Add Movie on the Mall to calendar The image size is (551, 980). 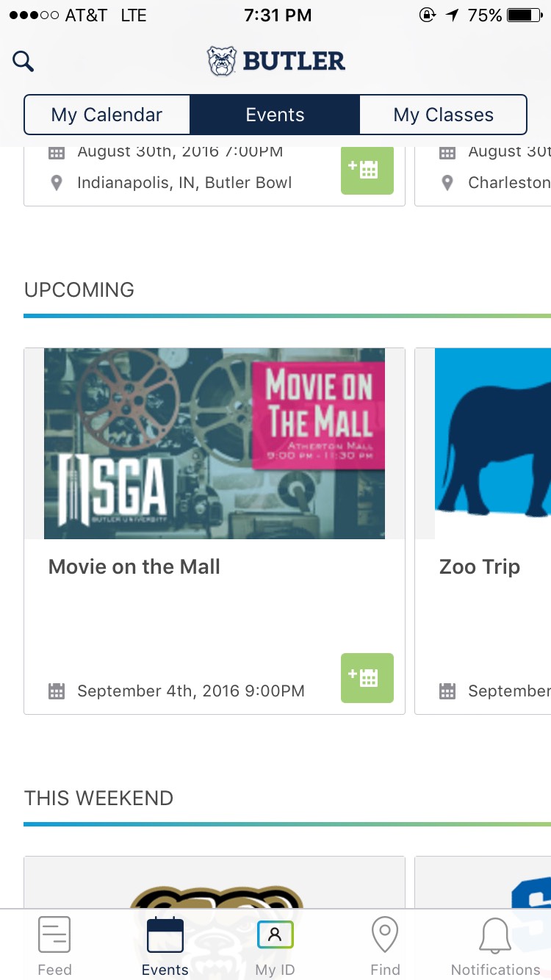[367, 677]
